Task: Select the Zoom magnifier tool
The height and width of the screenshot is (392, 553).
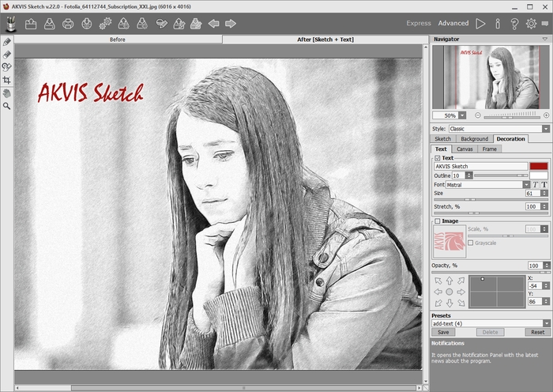Action: [6, 106]
